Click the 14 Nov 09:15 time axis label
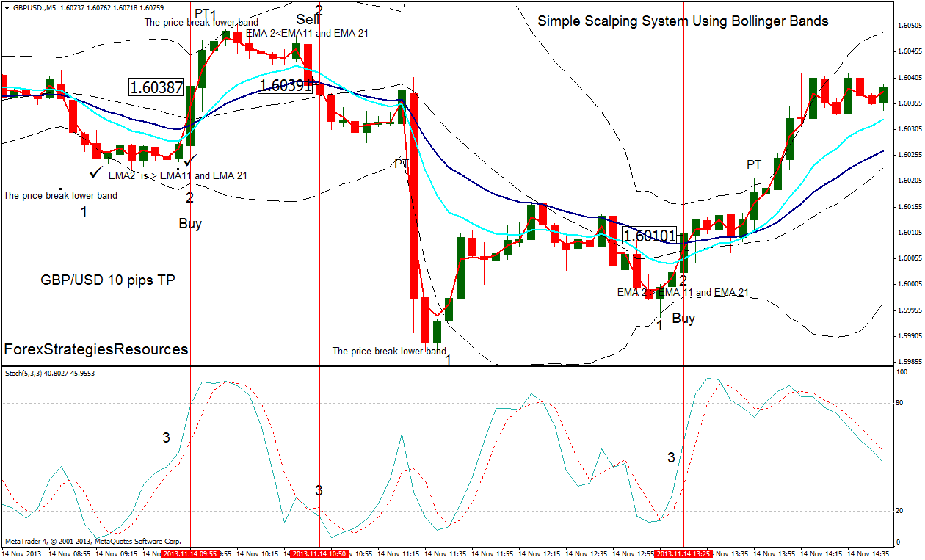The width and height of the screenshot is (925, 560). (x=118, y=553)
